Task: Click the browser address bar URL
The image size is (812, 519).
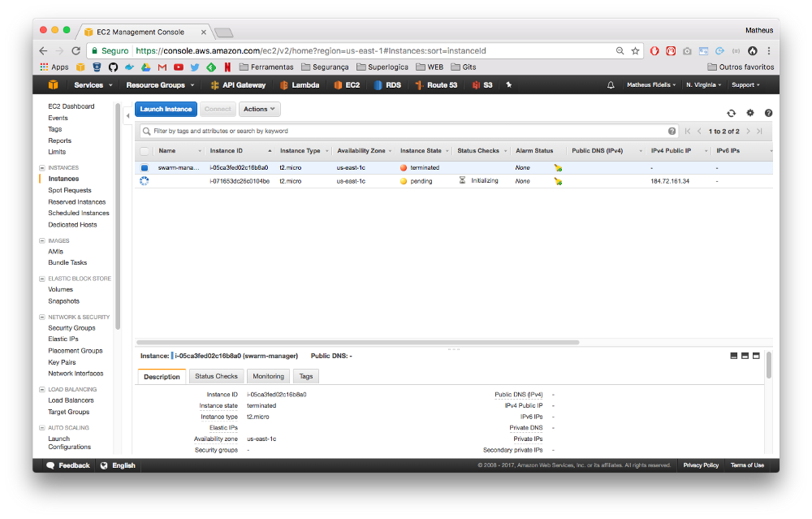Action: click(x=311, y=50)
